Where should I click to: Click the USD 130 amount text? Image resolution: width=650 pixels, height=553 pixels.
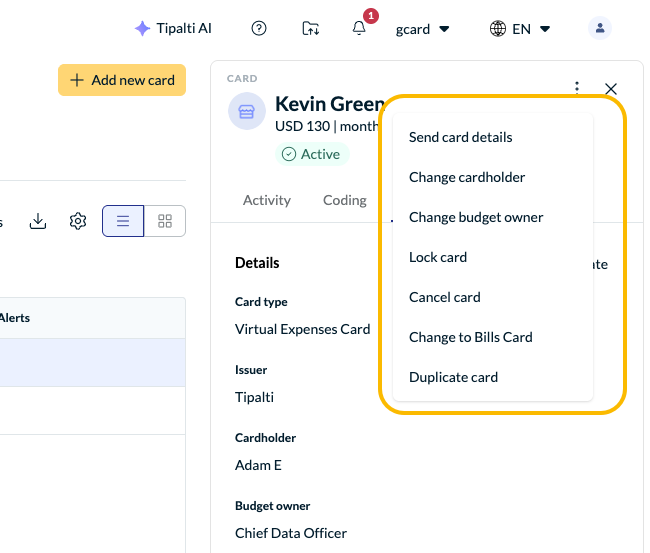(303, 126)
